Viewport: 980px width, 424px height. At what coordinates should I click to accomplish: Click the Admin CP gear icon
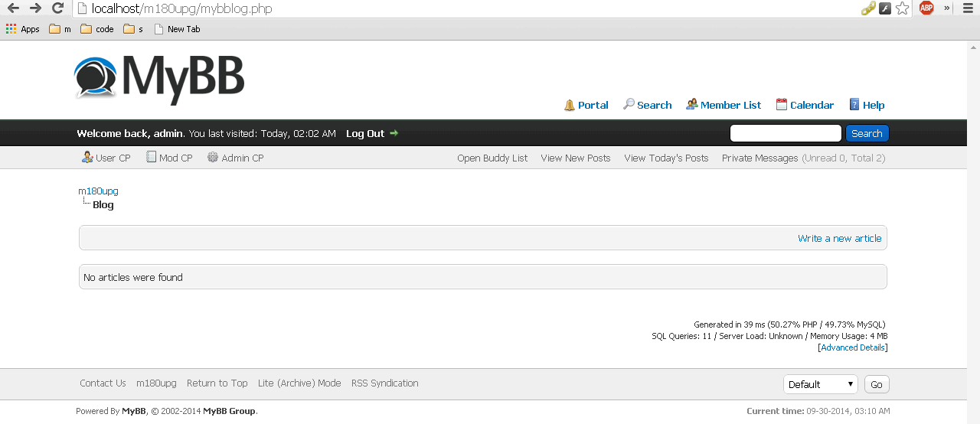(213, 158)
